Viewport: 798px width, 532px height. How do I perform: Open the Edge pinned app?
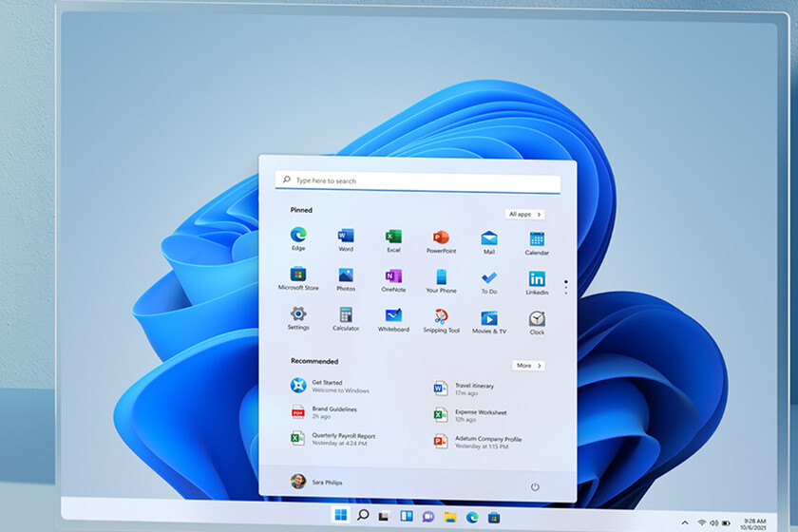298,237
